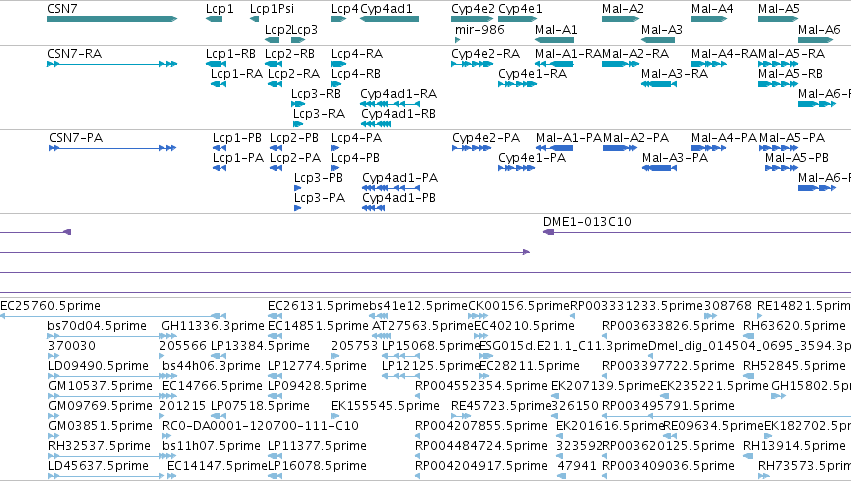
Task: Select the LD45637.5prime EST label
Action: point(98,467)
